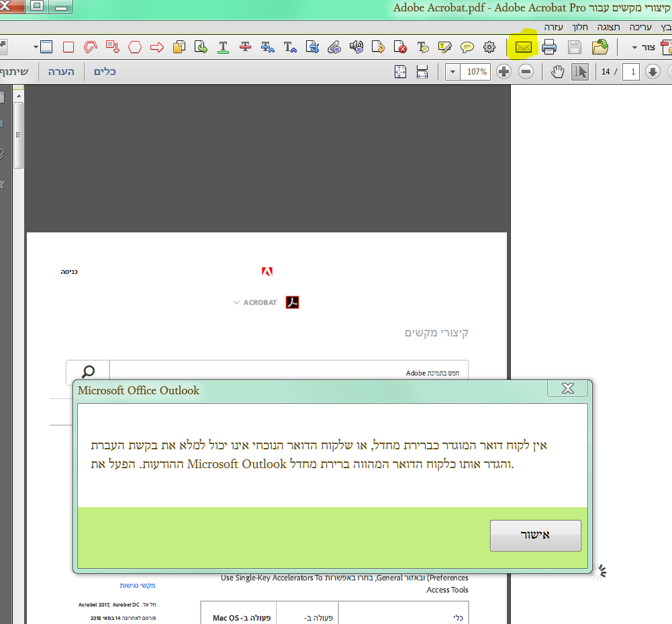Select the attach file paperclip tool
Viewport: 672px width, 624px height.
[x=334, y=47]
